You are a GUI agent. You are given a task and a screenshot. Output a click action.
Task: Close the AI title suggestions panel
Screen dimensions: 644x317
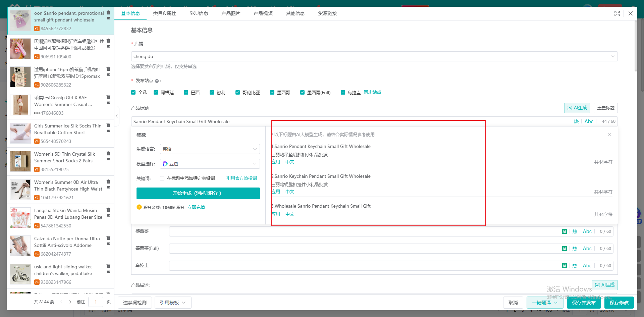click(610, 135)
